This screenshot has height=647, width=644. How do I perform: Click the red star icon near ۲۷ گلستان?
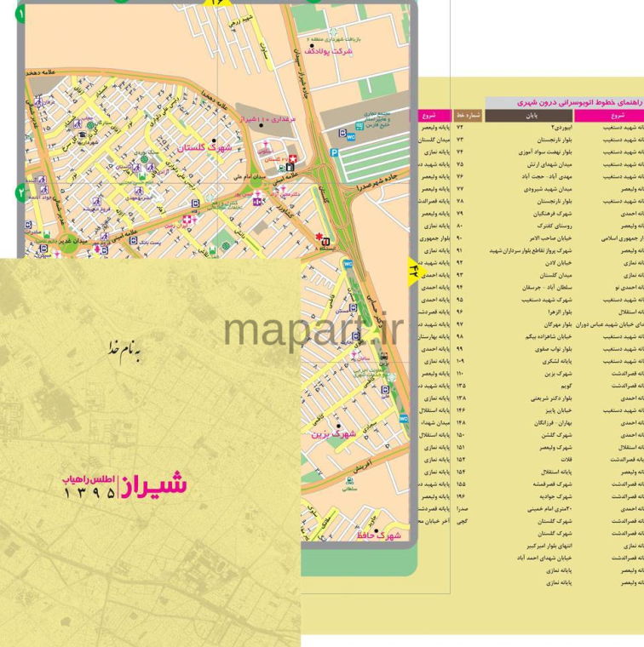[x=293, y=158]
